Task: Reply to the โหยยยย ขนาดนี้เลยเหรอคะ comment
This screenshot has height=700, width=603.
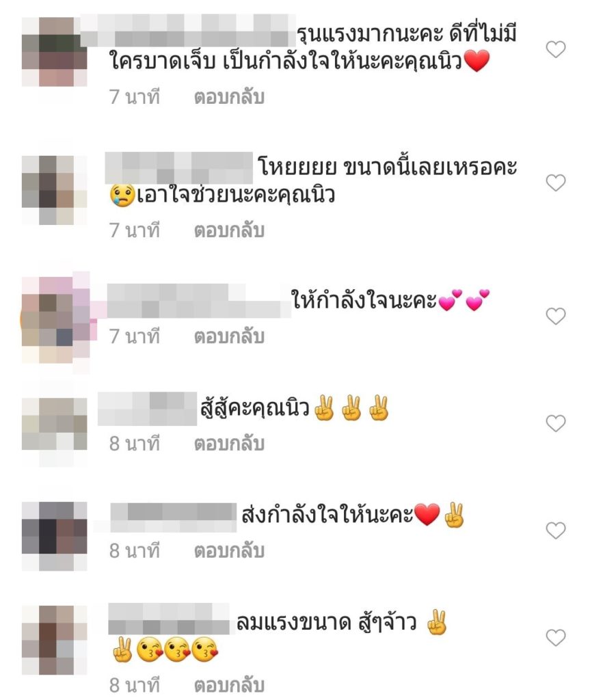Action: 229,230
